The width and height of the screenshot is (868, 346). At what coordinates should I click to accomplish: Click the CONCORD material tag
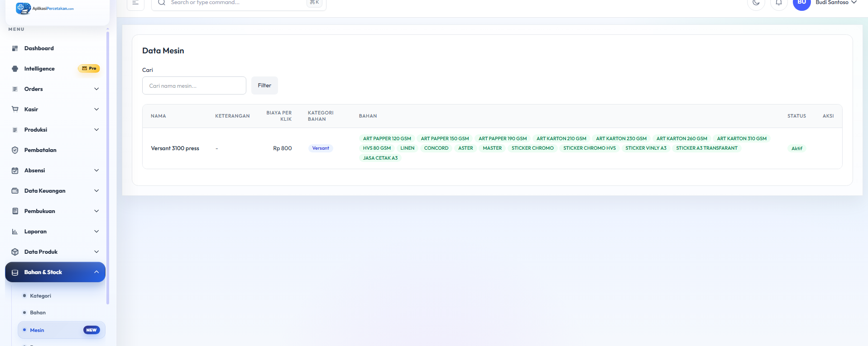tap(436, 148)
